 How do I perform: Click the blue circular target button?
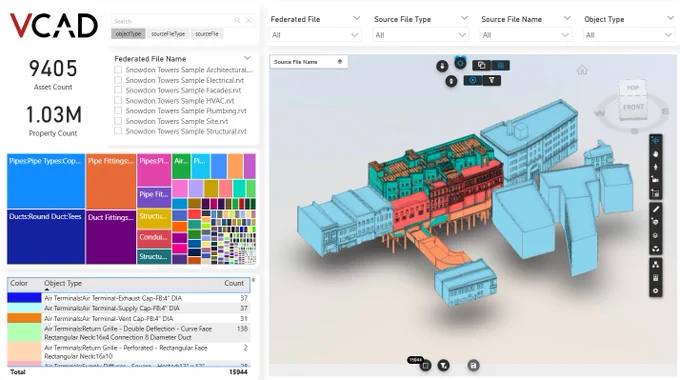point(460,63)
